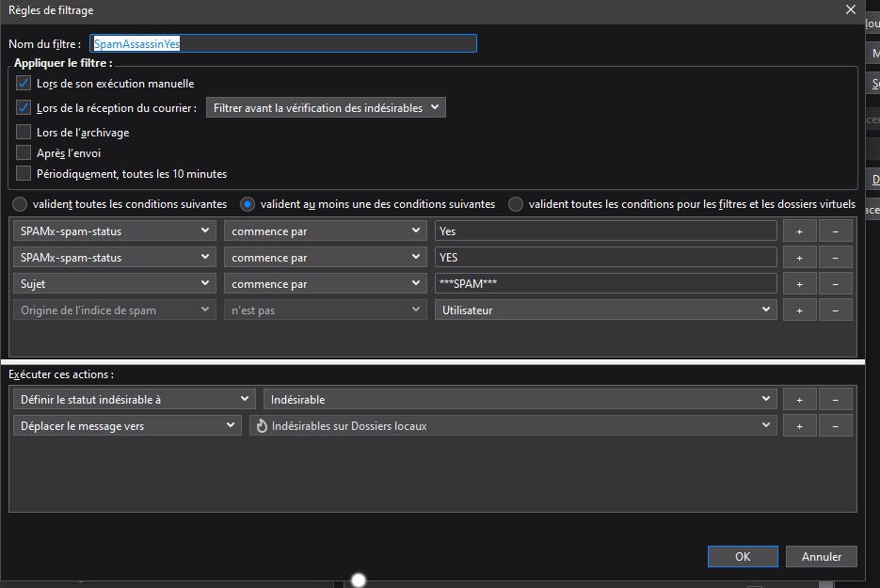
Task: Select 'valident au moins une des conditions suivantes'
Action: click(x=247, y=204)
